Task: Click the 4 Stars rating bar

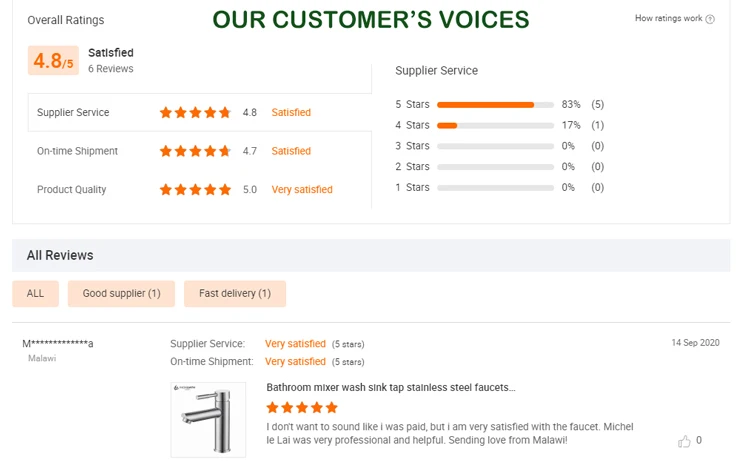Action: point(495,125)
